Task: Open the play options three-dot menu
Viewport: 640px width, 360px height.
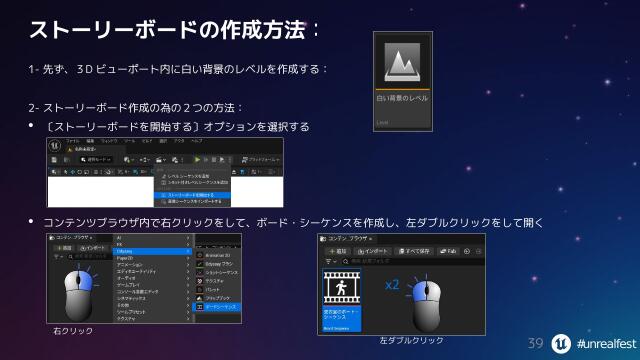Action: point(230,160)
